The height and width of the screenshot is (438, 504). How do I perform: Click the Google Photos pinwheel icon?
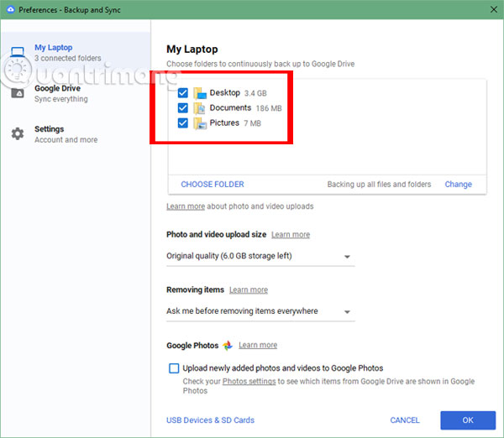click(228, 346)
